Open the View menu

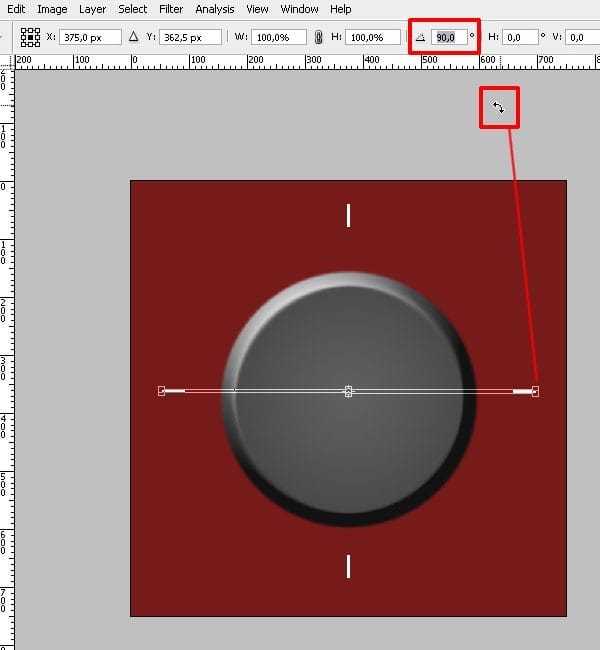[x=257, y=9]
